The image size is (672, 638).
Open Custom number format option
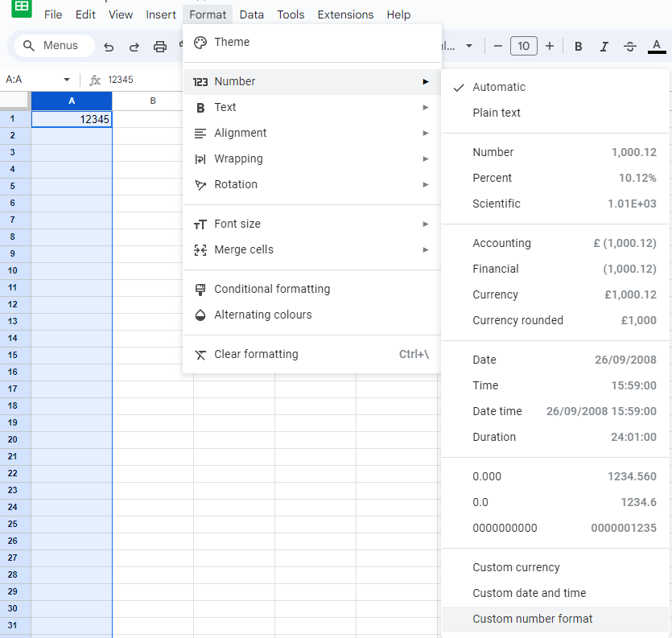555,619
